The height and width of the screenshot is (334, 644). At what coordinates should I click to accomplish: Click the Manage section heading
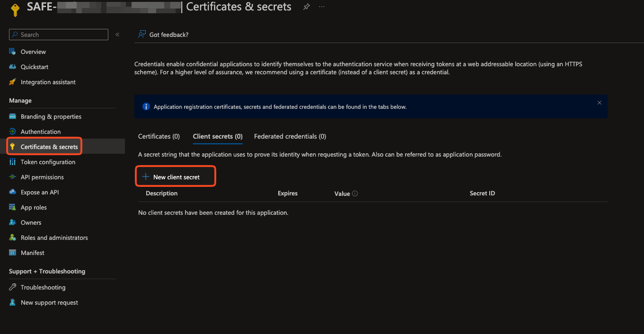click(x=20, y=100)
